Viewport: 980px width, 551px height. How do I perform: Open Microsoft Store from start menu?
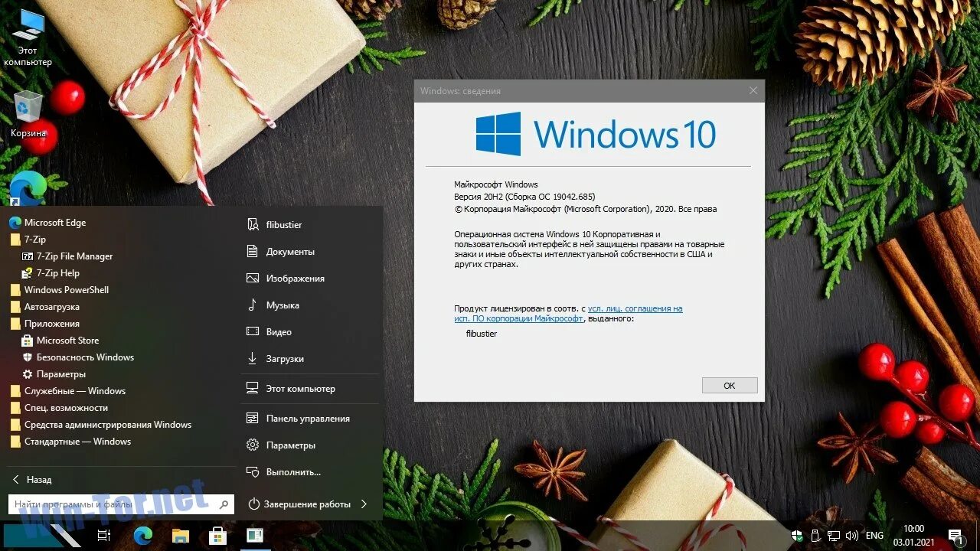click(60, 341)
